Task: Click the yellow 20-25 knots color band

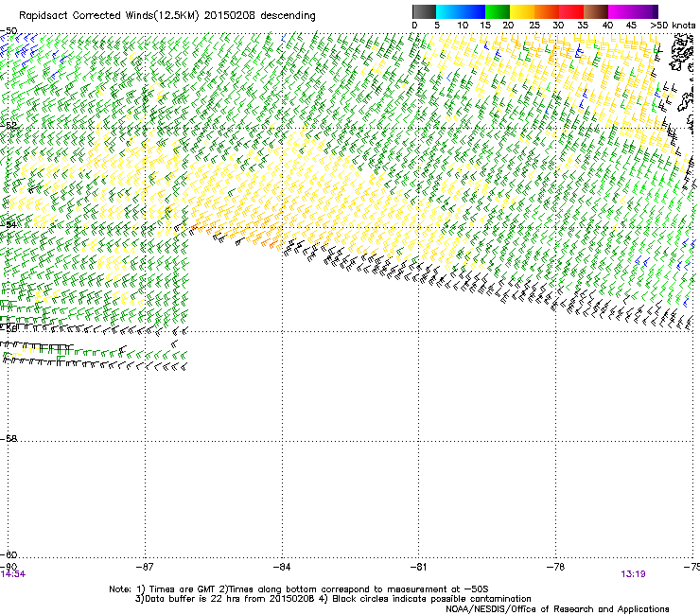Action: point(522,11)
